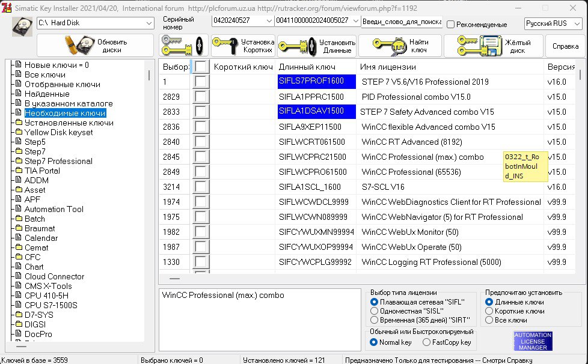Click the CPU S7-1500S document icon
Screen dimensions: 588x364
pyautogui.click(x=19, y=305)
